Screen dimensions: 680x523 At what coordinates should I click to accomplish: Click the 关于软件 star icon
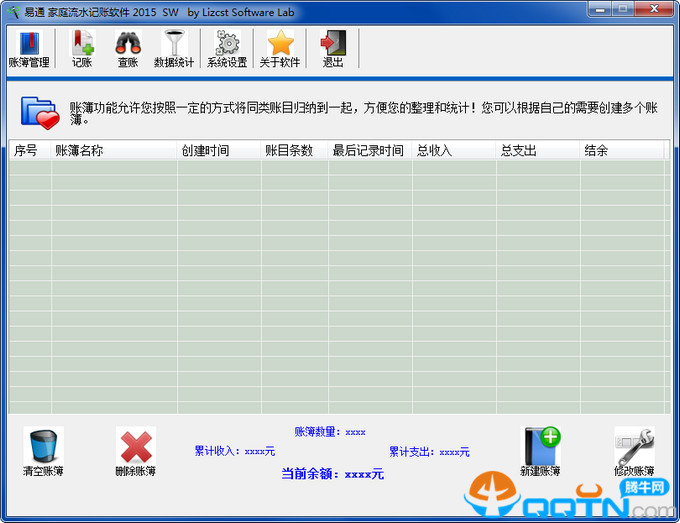coord(280,48)
